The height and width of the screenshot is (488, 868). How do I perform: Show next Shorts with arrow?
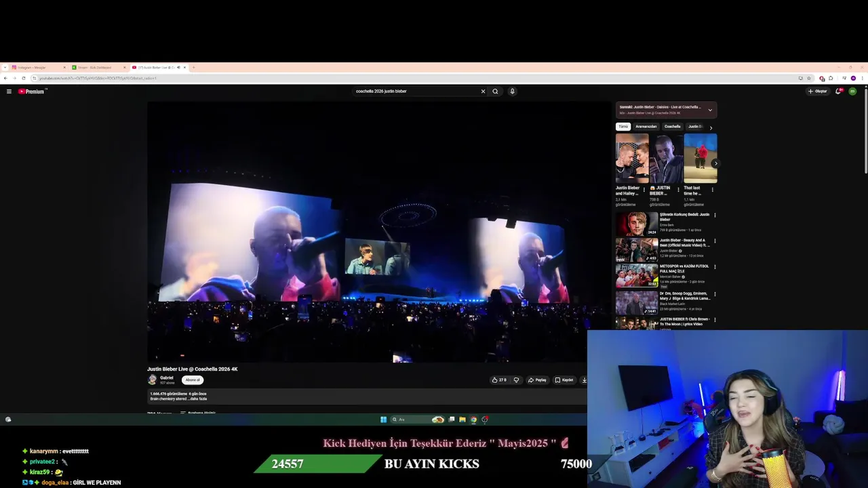point(715,163)
